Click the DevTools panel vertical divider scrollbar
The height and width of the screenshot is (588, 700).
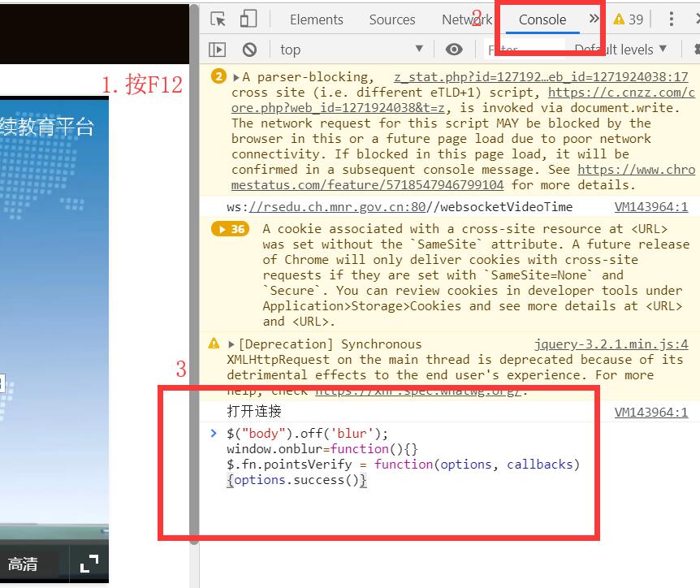[x=194, y=275]
